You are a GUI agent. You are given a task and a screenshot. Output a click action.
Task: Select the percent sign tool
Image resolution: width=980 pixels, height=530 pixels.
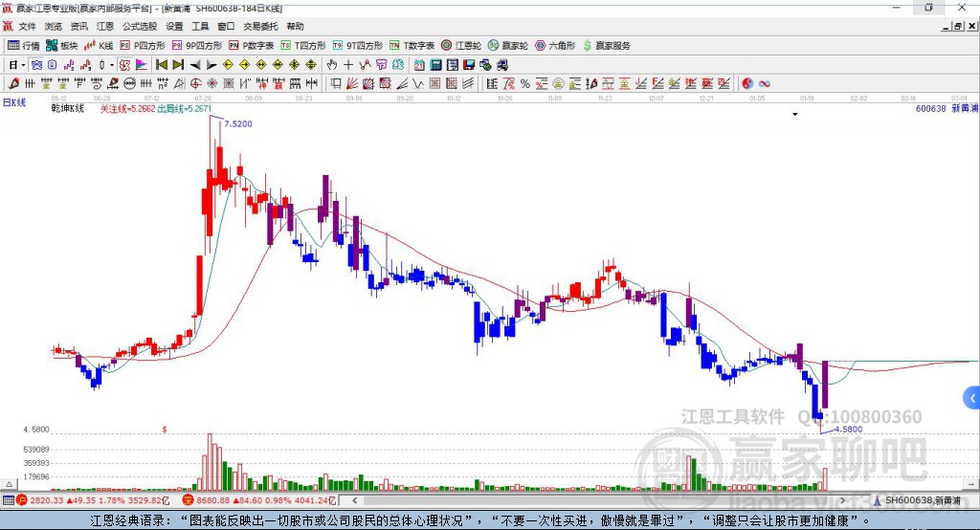pos(525,84)
